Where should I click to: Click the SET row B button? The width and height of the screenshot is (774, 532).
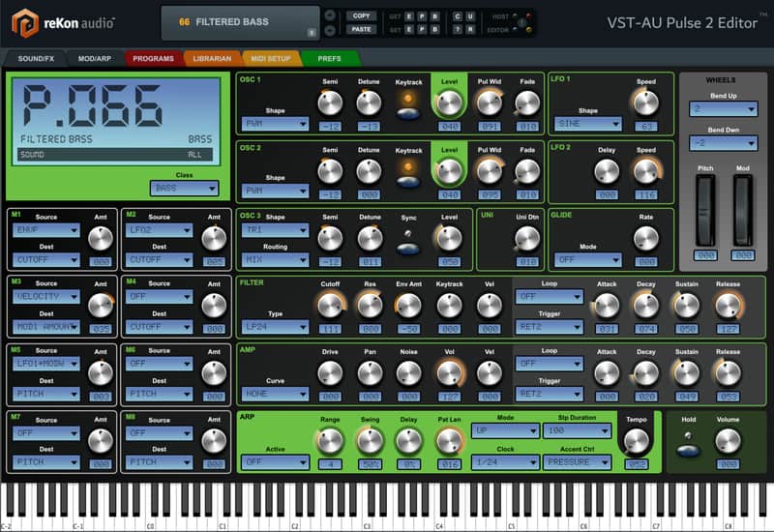(434, 30)
